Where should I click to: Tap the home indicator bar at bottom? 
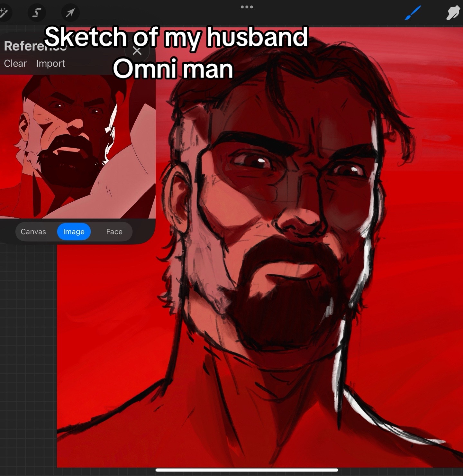(x=247, y=470)
